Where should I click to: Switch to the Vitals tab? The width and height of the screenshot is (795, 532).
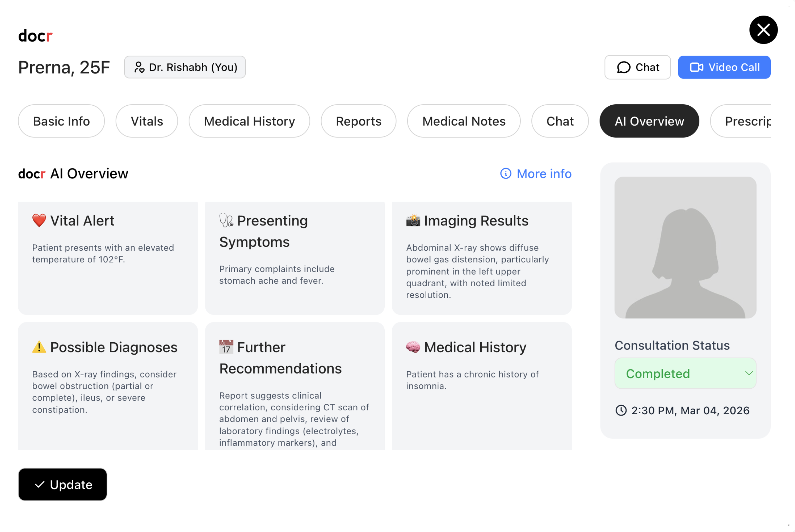146,121
